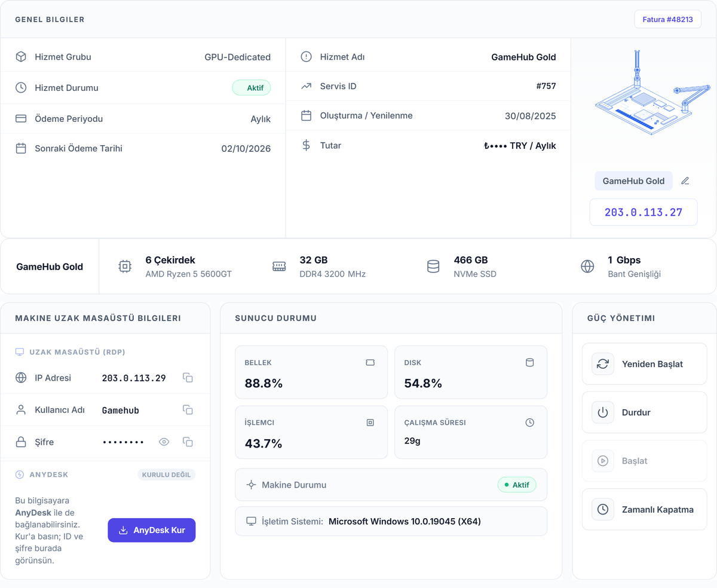Click the GPU-Dedicated service group value

tap(238, 57)
